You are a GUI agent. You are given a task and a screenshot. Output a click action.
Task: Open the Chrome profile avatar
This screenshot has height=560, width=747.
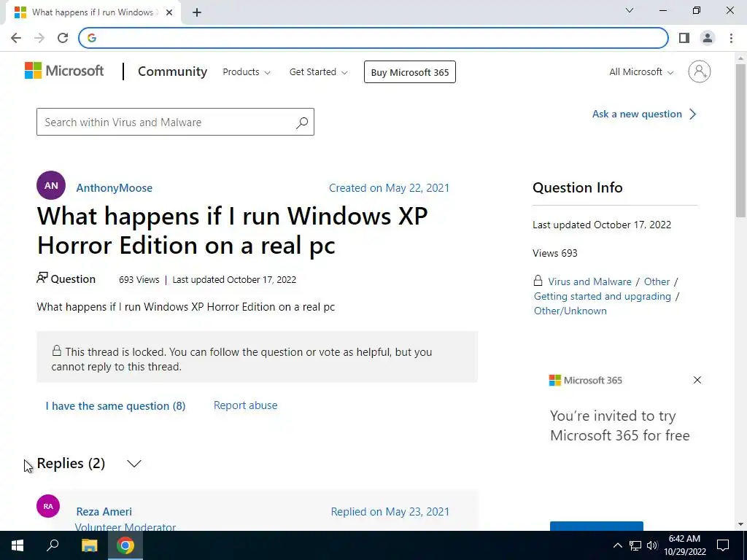click(x=708, y=38)
